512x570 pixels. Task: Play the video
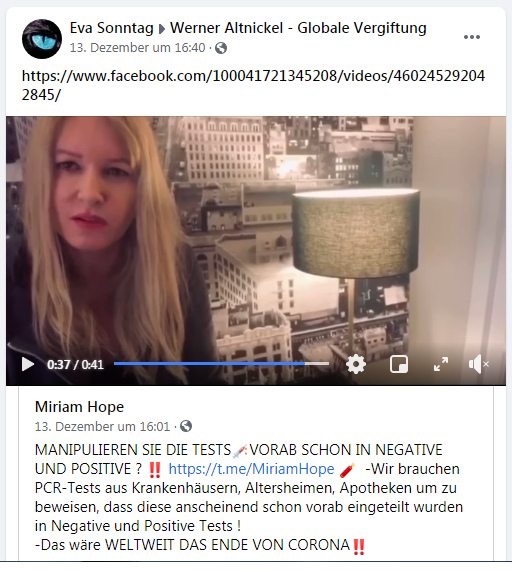coord(28,364)
